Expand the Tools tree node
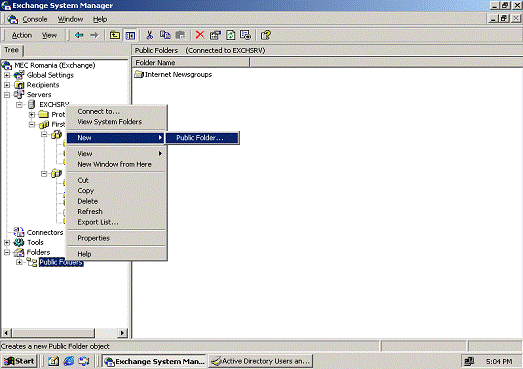Screen dimensions: 523x369 [7, 242]
